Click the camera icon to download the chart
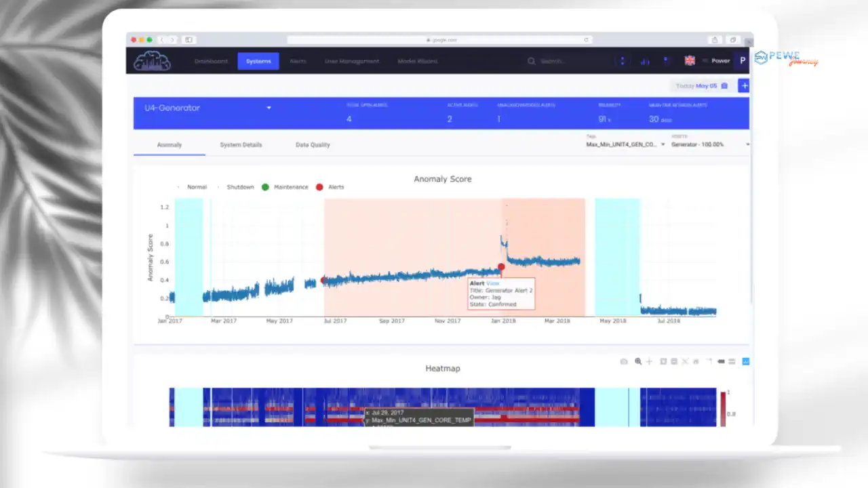This screenshot has width=868, height=488. [x=624, y=361]
